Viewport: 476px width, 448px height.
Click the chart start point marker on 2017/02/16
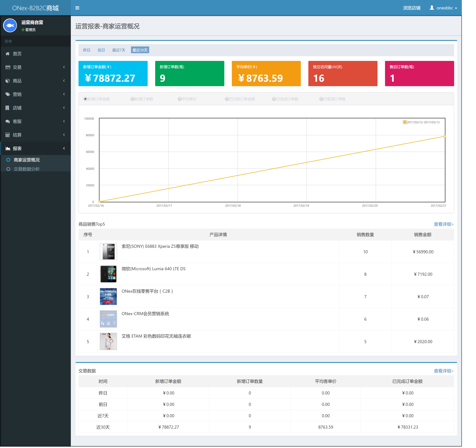[100, 202]
